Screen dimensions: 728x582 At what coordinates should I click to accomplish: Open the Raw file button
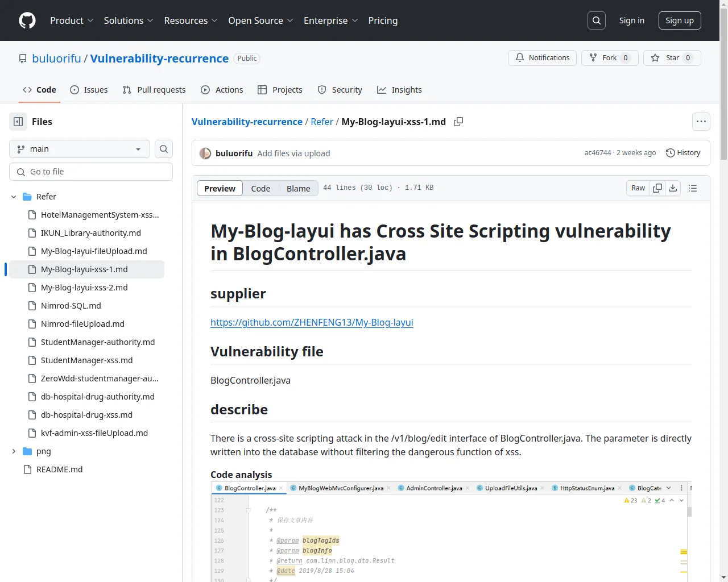[638, 188]
